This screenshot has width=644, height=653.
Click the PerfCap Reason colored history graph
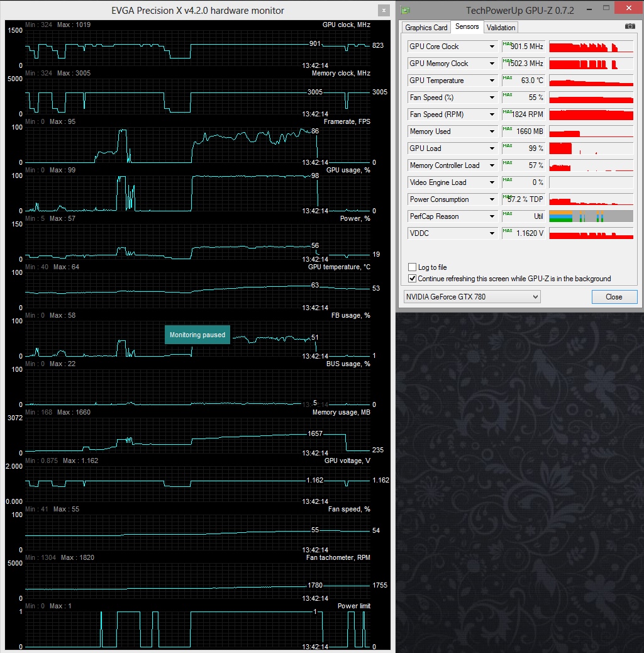tap(591, 216)
